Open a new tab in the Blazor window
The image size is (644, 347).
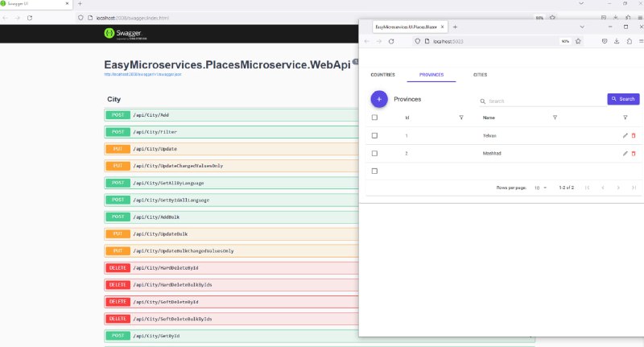(455, 27)
